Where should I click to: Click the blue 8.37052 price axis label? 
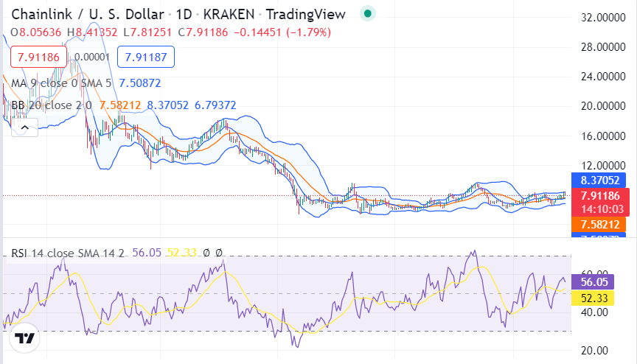click(x=599, y=181)
